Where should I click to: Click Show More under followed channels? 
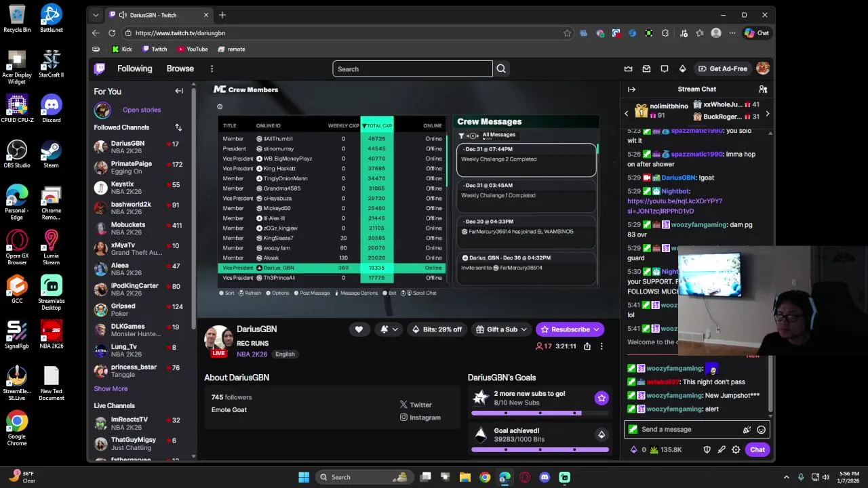click(x=111, y=389)
